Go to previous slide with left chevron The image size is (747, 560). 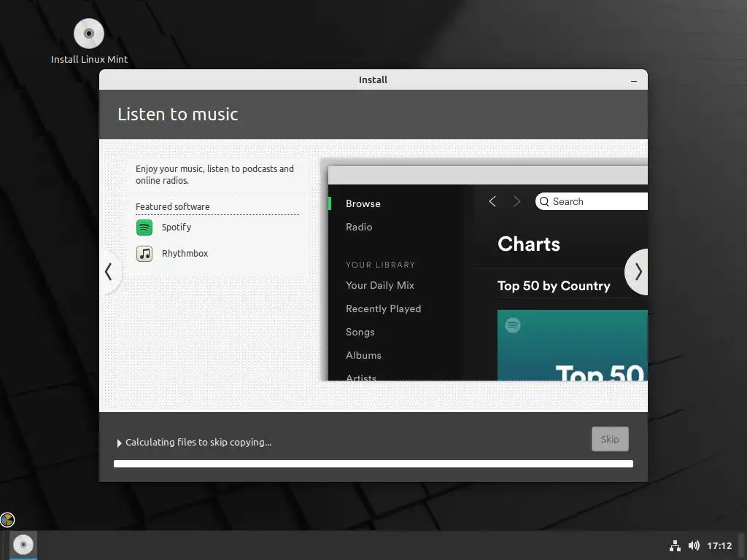coord(109,272)
